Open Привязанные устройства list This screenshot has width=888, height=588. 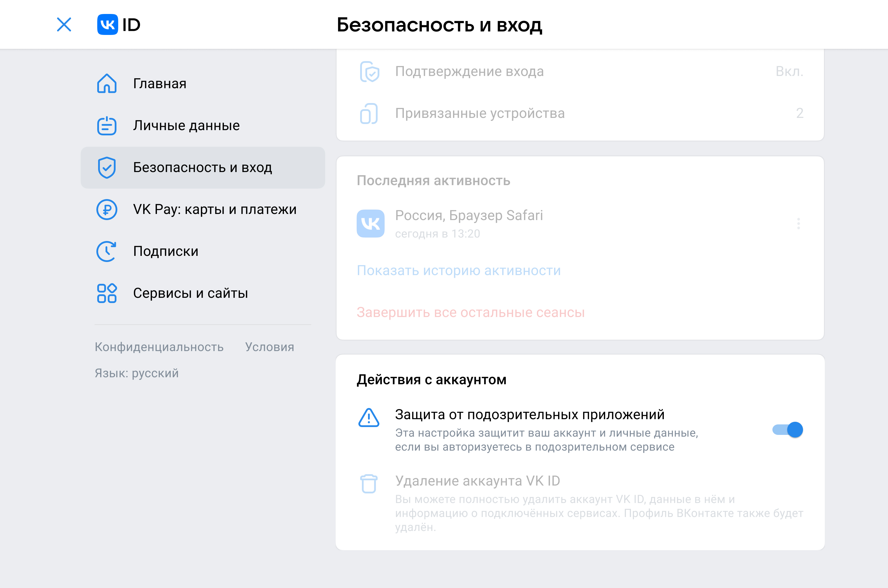point(580,113)
